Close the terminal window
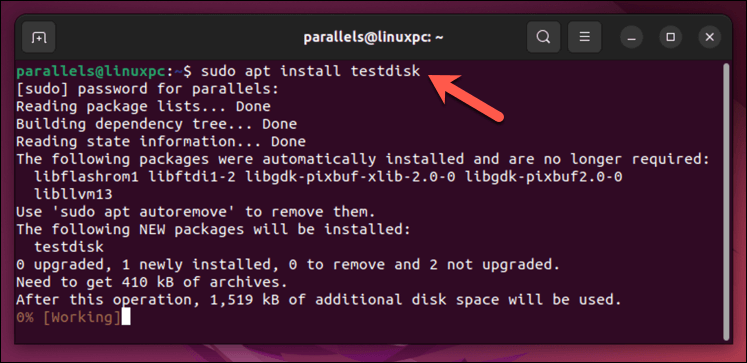This screenshot has width=747, height=363. (709, 37)
